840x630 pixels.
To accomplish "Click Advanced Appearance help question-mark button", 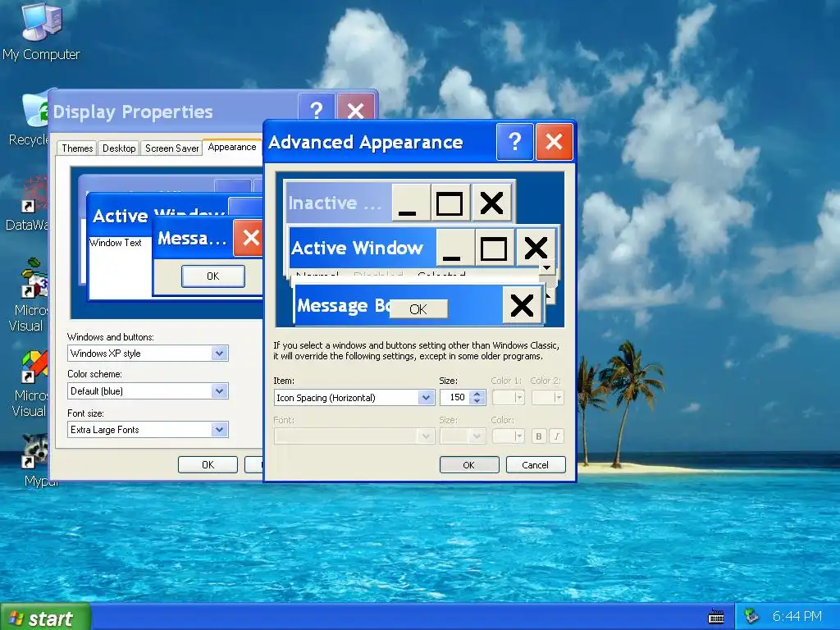I will click(x=515, y=142).
